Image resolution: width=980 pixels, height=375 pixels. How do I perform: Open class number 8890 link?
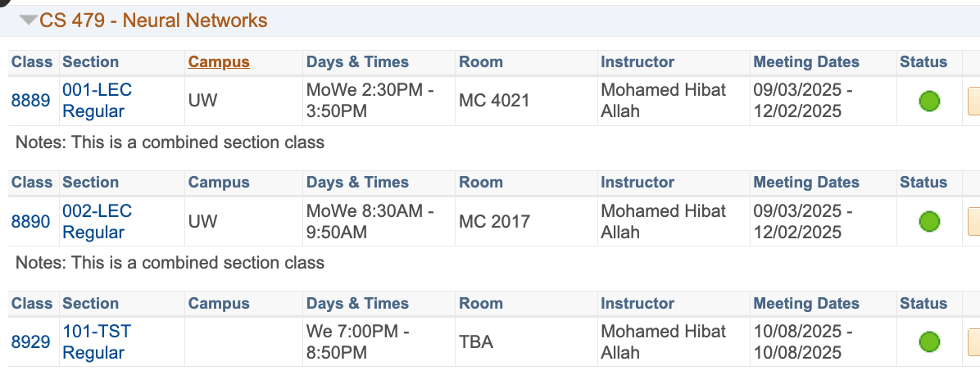[x=30, y=221]
